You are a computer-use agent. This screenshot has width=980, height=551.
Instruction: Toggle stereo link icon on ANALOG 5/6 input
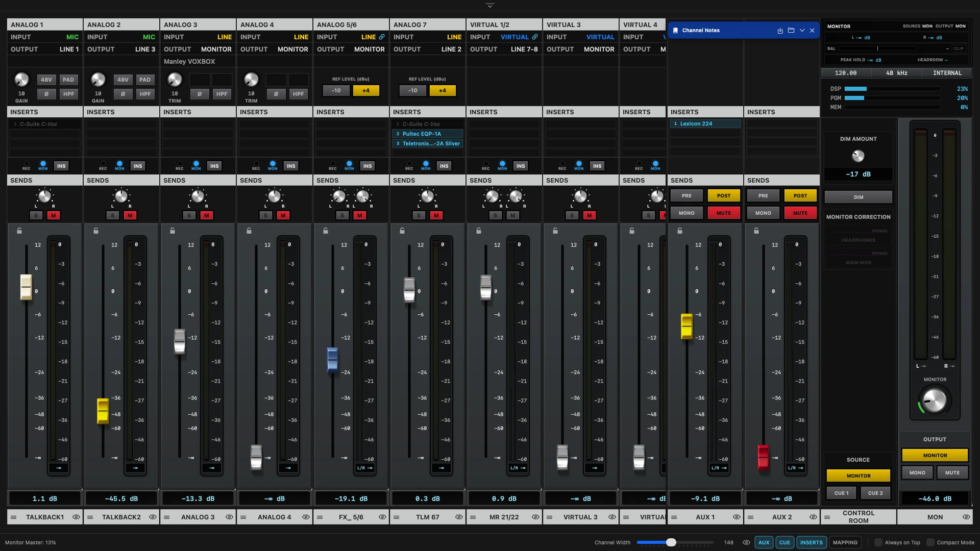tap(382, 37)
